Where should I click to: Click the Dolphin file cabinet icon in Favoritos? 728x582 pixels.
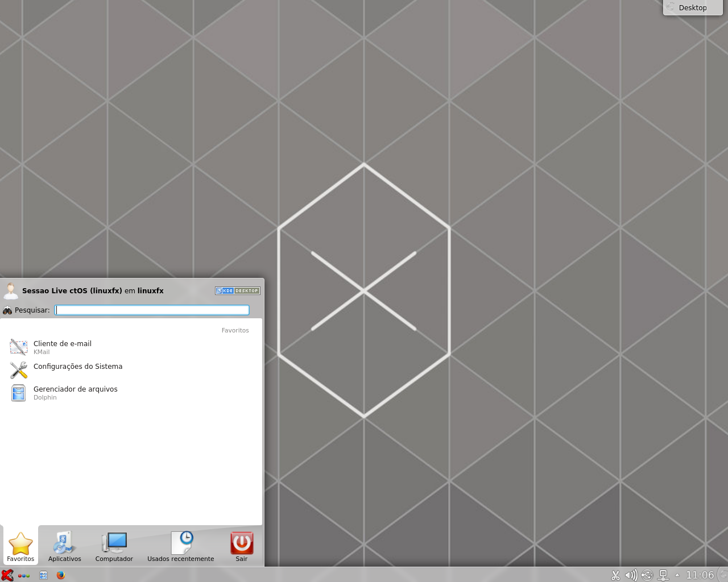click(19, 393)
